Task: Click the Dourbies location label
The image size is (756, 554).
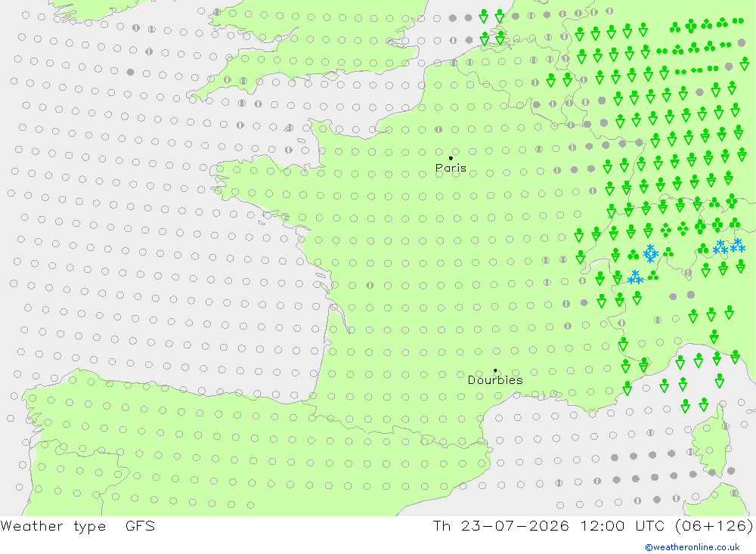Action: [x=495, y=380]
